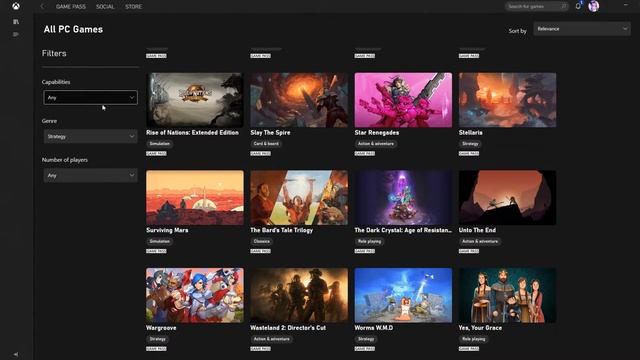Open Rise of Nations: Extended Edition thumbnail

195,100
